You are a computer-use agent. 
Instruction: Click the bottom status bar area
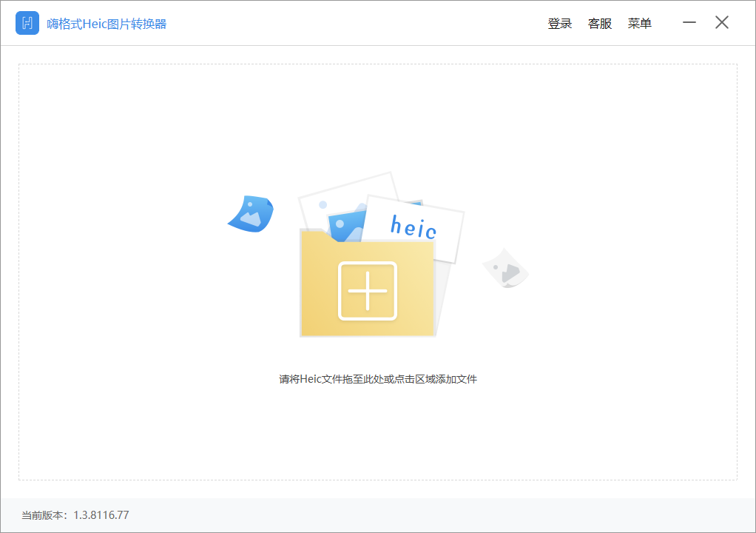pos(378,516)
